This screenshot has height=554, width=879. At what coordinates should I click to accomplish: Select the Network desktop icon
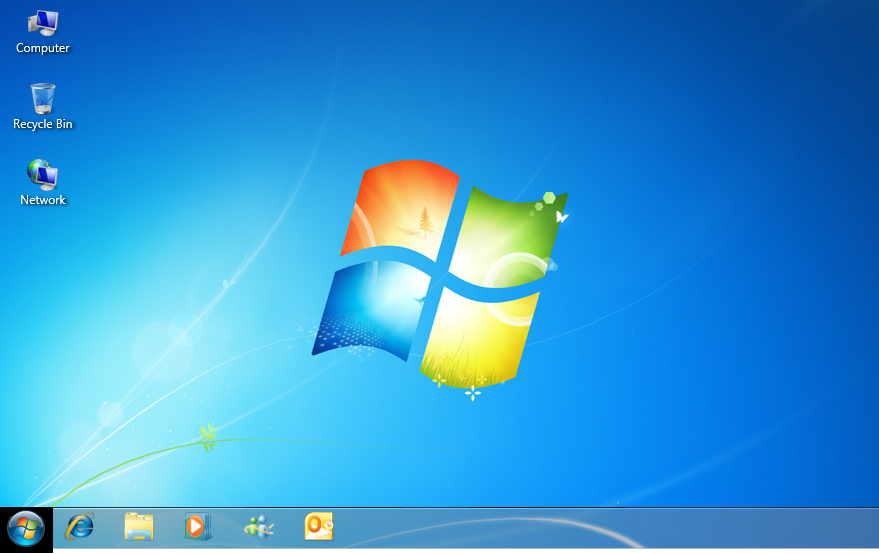click(x=43, y=174)
